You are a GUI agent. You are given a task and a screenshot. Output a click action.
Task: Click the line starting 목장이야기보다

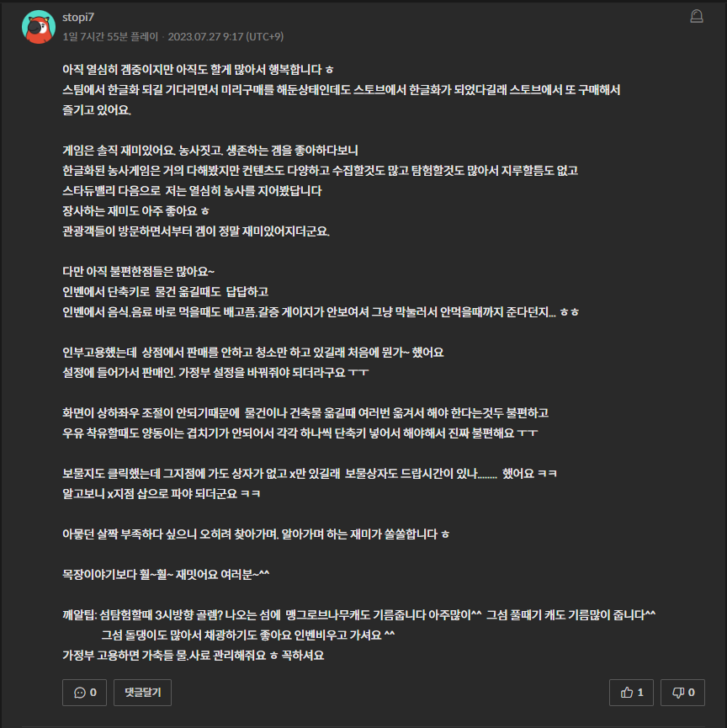click(166, 574)
